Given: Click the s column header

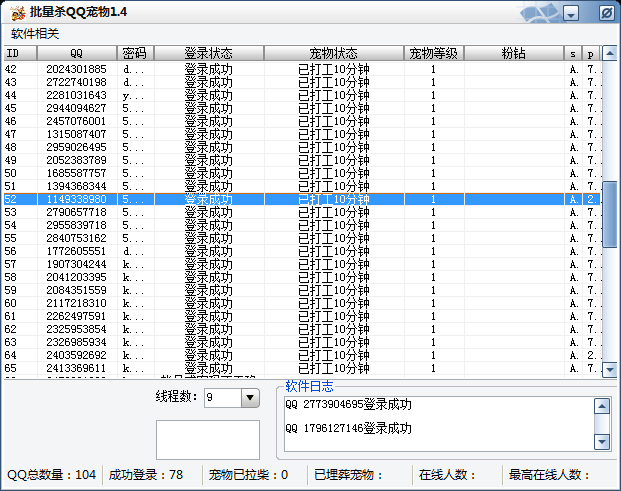Looking at the screenshot, I should [573, 53].
